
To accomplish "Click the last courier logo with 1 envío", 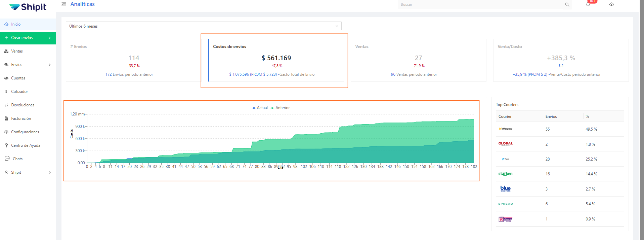I will [x=506, y=219].
